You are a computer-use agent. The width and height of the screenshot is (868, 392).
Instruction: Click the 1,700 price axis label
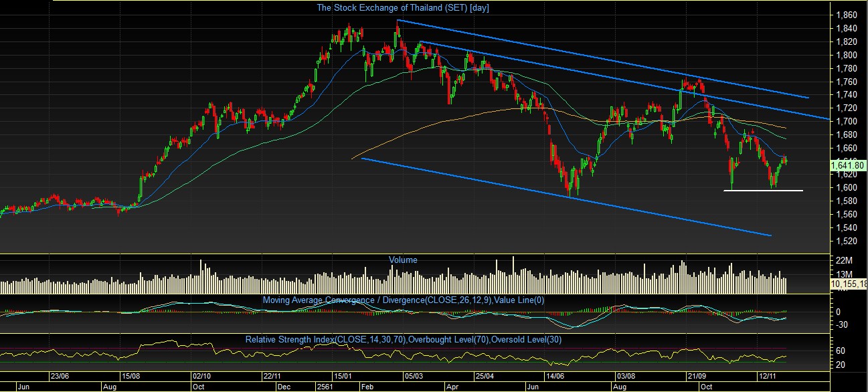[x=846, y=122]
